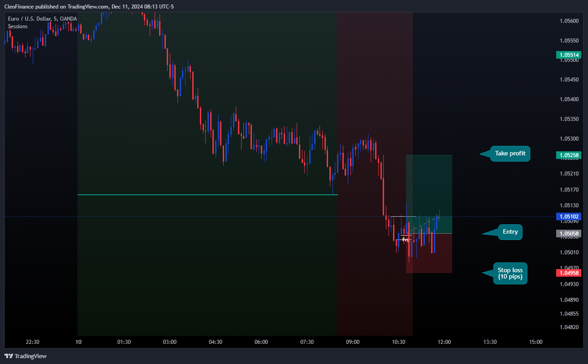
Task: Click the 1.04930 price axis label
Action: [569, 284]
